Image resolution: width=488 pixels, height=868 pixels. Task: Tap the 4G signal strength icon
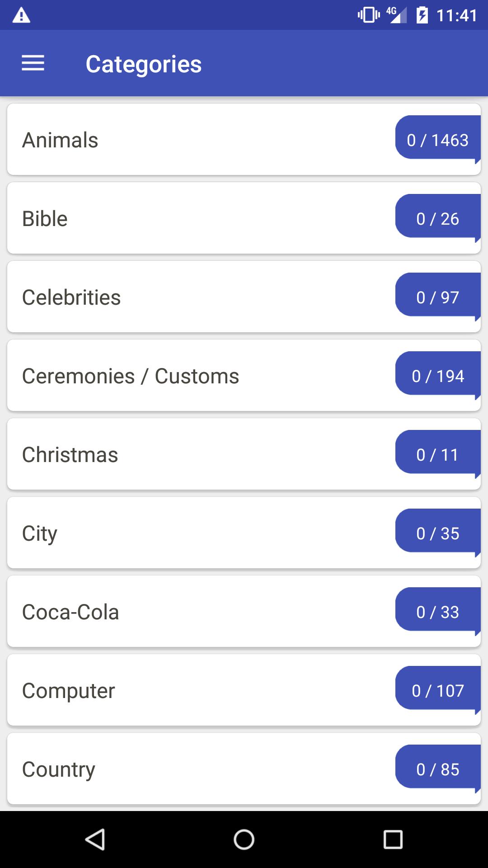(x=397, y=15)
